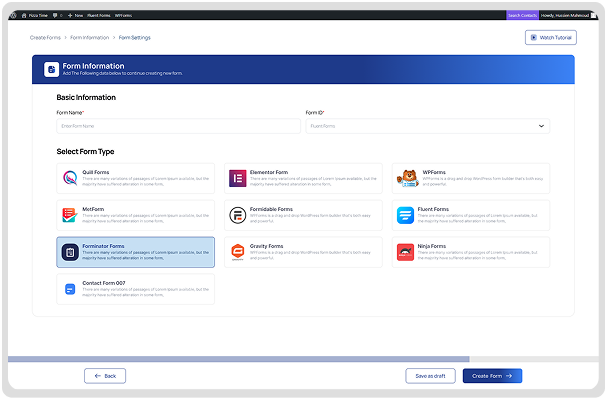
Task: Choose the Formidable Forms card title
Action: pyautogui.click(x=271, y=209)
